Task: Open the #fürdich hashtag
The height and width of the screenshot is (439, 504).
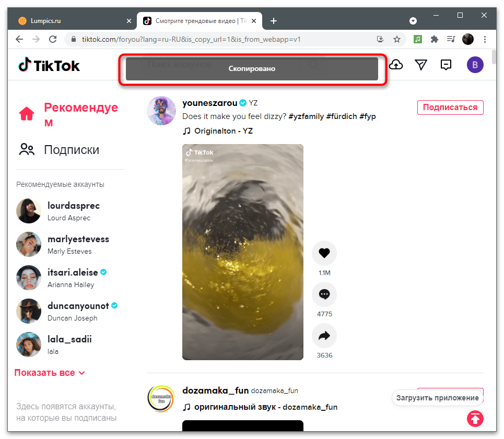Action: coord(342,116)
